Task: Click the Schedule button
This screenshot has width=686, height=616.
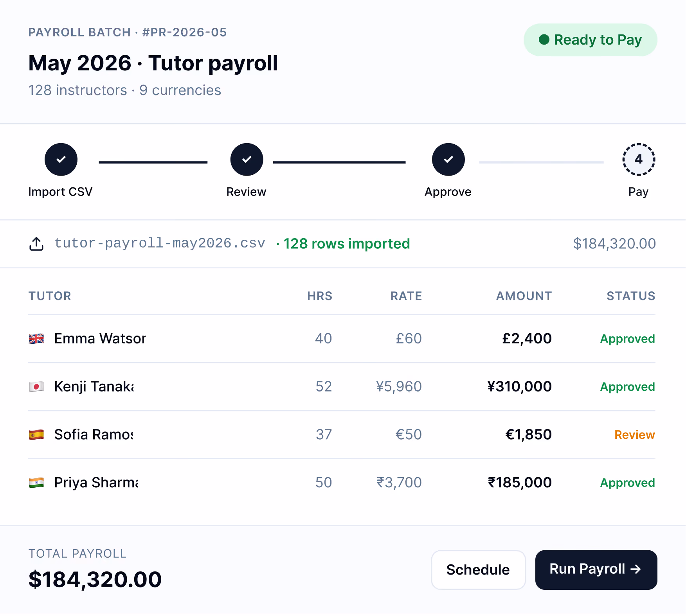Action: tap(478, 570)
